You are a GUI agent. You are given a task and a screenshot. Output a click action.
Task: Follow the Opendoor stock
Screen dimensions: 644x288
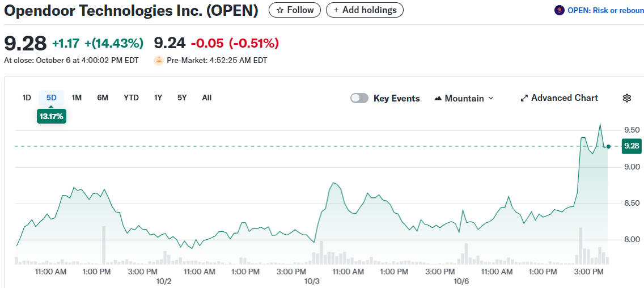[x=295, y=10]
